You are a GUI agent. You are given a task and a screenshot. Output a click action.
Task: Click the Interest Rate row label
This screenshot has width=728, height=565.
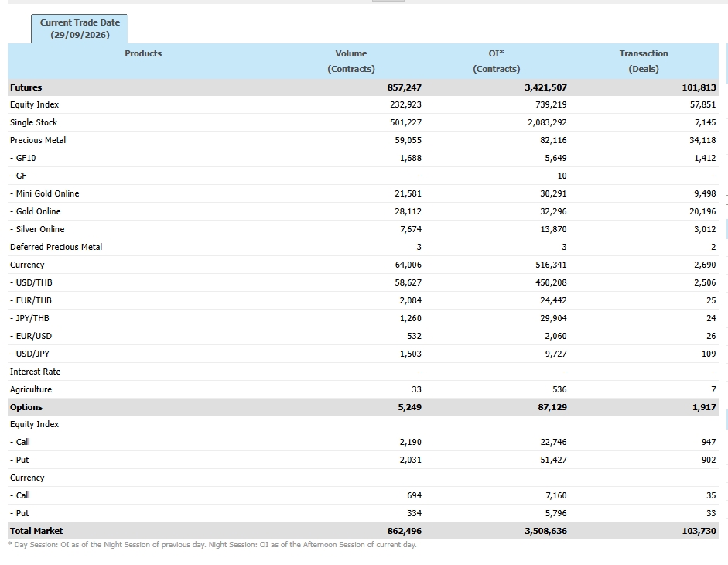pyautogui.click(x=36, y=372)
